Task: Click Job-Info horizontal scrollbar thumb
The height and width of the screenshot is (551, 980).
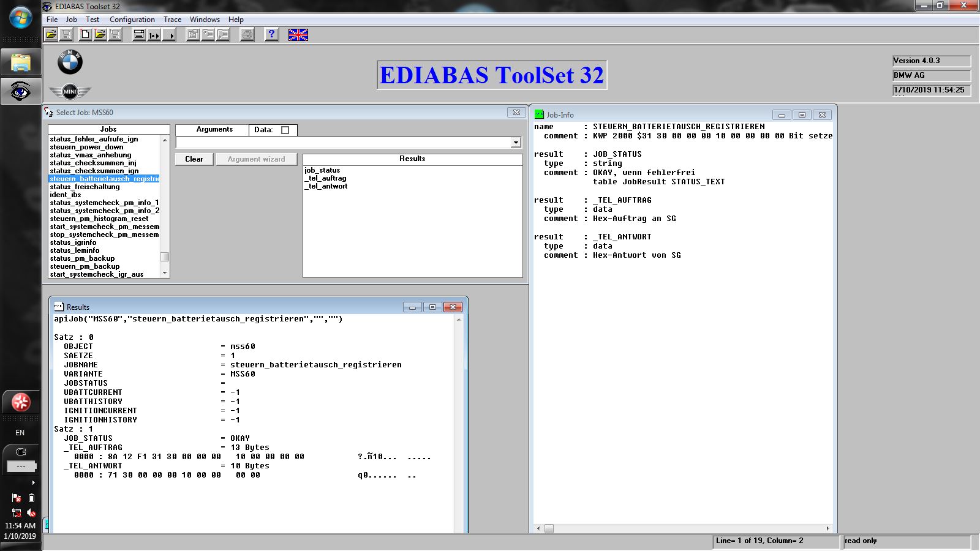Action: click(549, 528)
